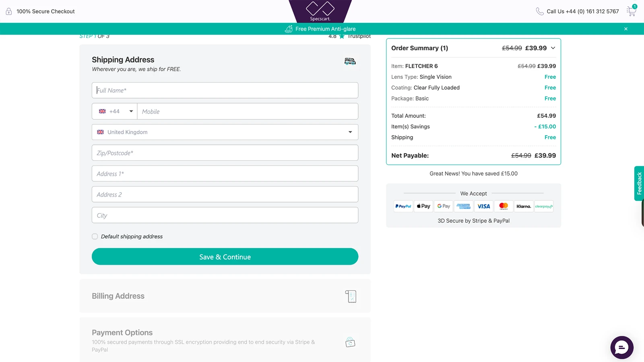644x362 pixels.
Task: Click the Google Pay icon
Action: pos(444,206)
